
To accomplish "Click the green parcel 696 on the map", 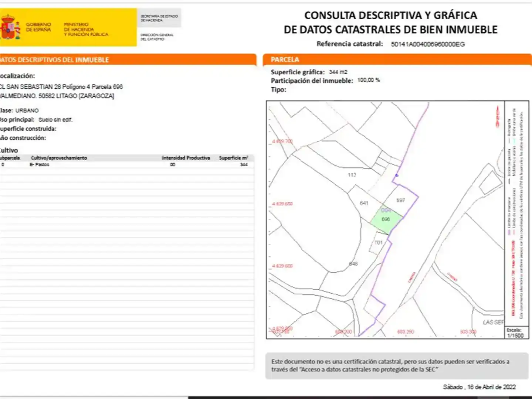I will [x=387, y=220].
